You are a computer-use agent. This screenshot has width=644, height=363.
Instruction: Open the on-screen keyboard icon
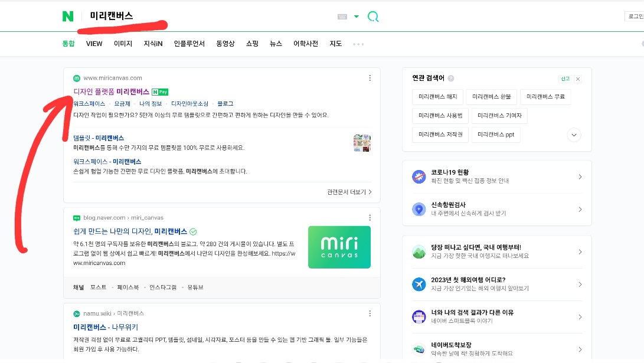342,17
